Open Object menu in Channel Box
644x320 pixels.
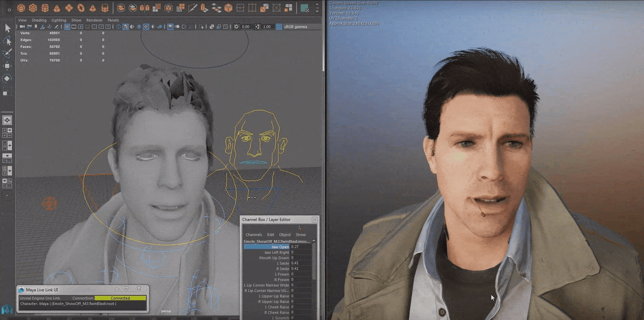(285, 235)
